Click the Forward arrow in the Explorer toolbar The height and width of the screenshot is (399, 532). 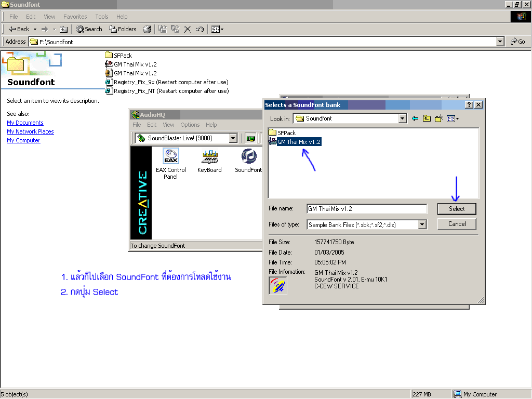tap(45, 29)
